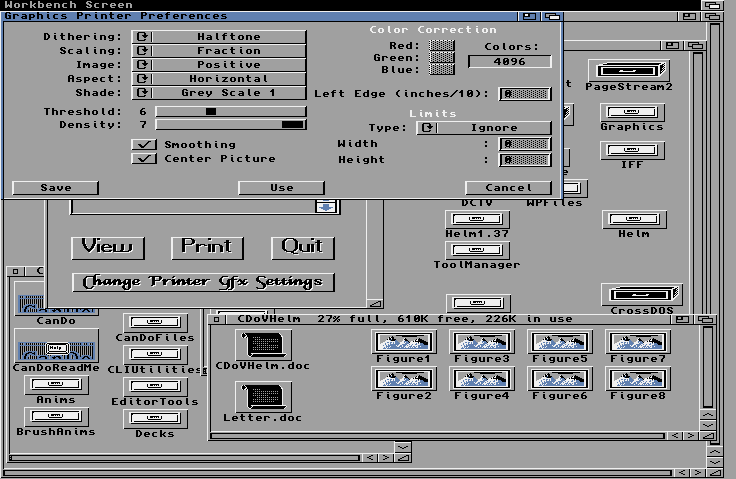Click the Print button
The image size is (736, 479).
(207, 248)
